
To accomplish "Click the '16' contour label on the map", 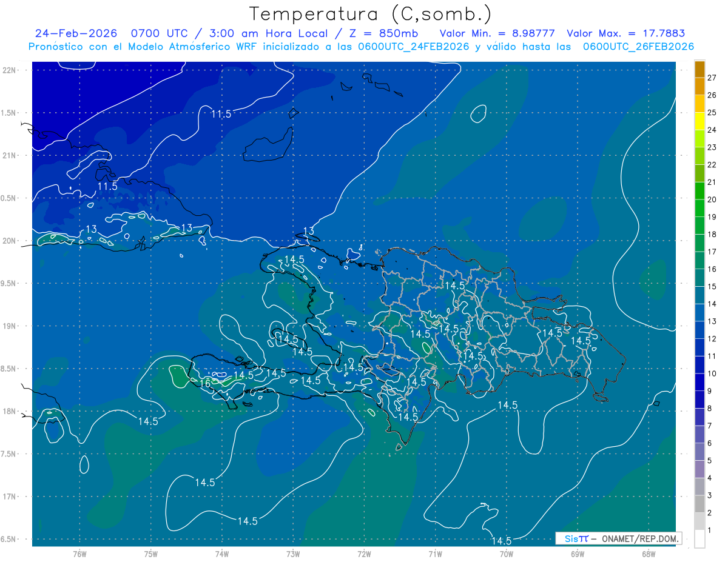I will click(206, 383).
